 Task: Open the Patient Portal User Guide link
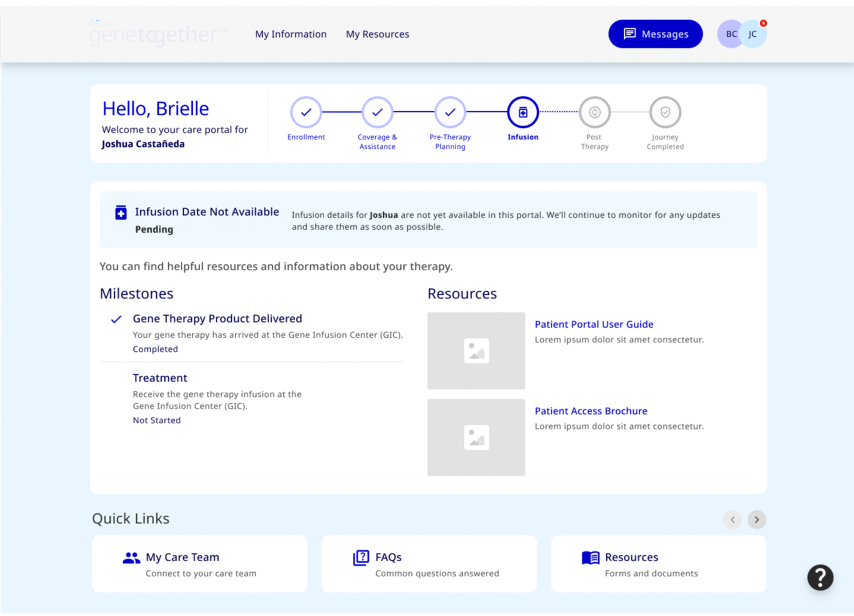point(594,324)
